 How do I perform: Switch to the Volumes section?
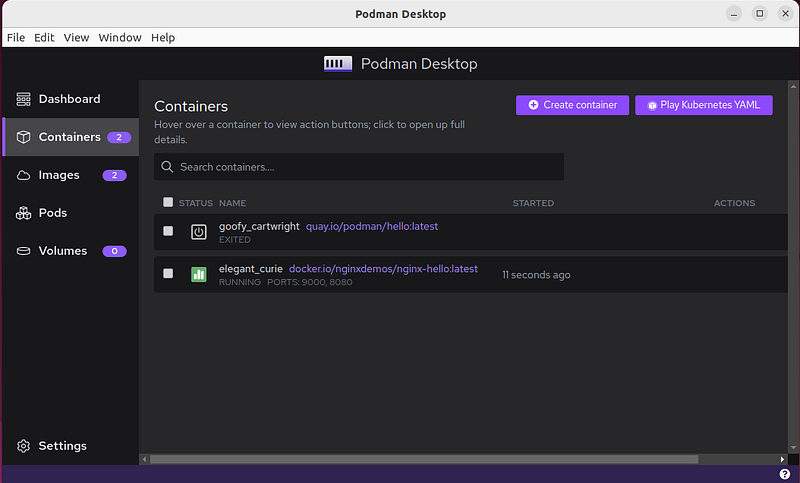[x=71, y=251]
